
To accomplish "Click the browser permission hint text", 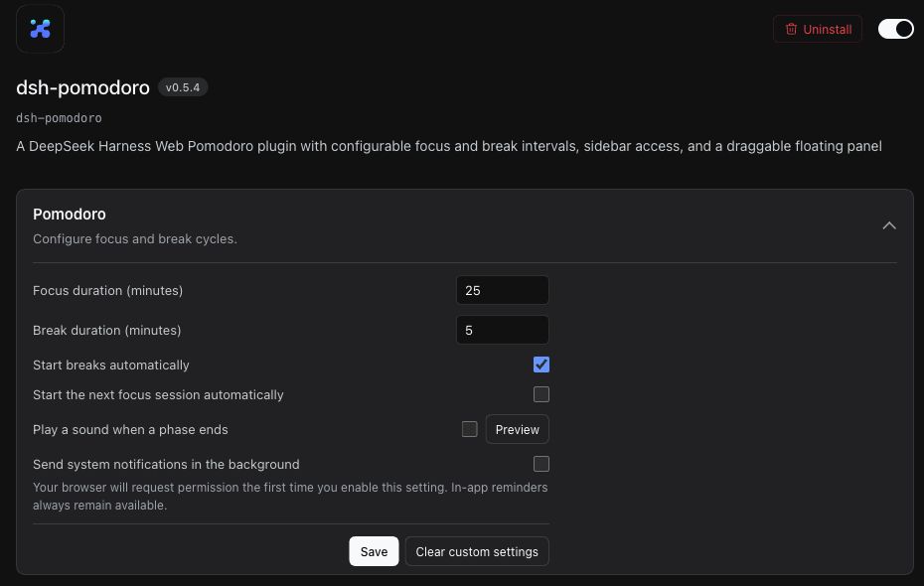I will [290, 496].
